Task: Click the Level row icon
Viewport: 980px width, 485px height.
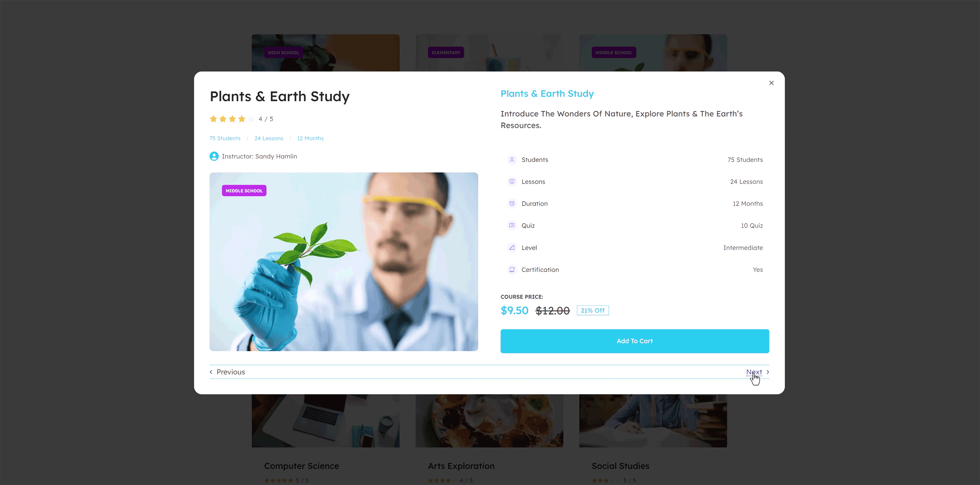Action: point(512,248)
